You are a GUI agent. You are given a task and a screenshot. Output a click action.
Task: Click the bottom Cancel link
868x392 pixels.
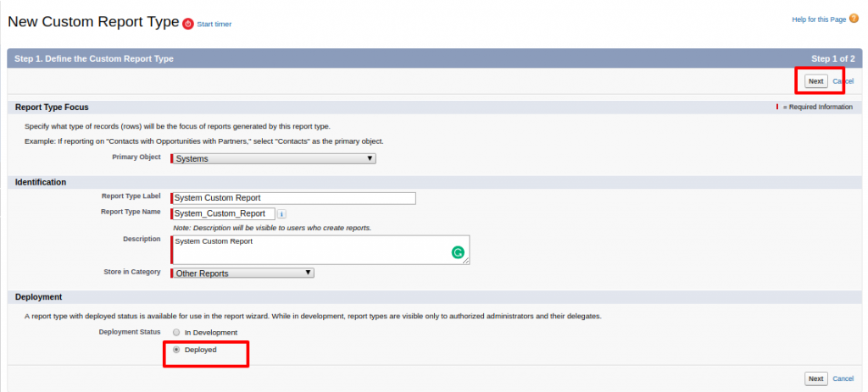click(843, 378)
